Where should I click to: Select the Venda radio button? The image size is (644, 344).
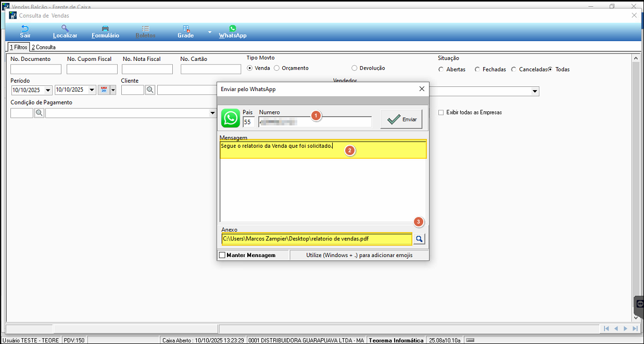tap(250, 68)
